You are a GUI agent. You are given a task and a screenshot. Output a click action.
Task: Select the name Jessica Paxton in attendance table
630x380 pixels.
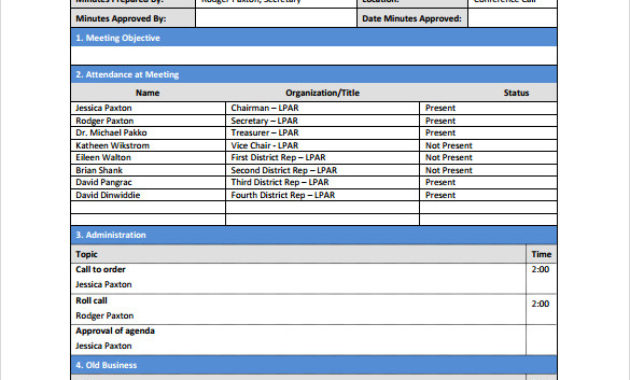pos(104,108)
